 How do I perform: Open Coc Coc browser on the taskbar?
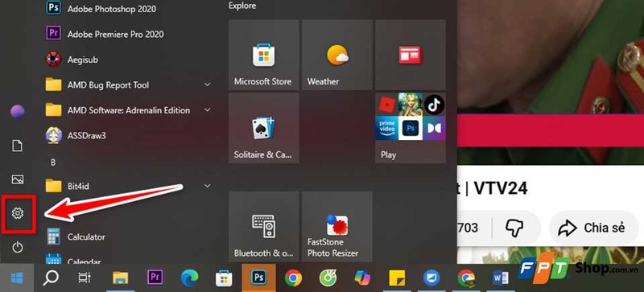pos(328,278)
